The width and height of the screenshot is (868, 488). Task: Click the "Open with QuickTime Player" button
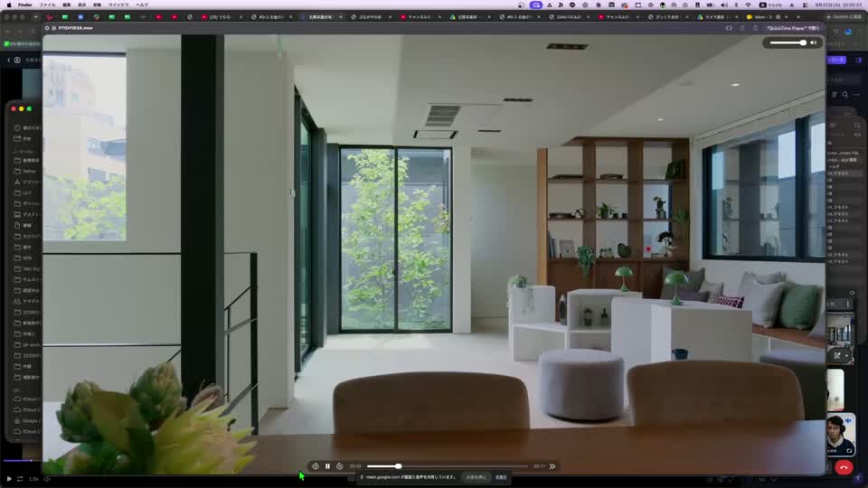click(x=793, y=28)
